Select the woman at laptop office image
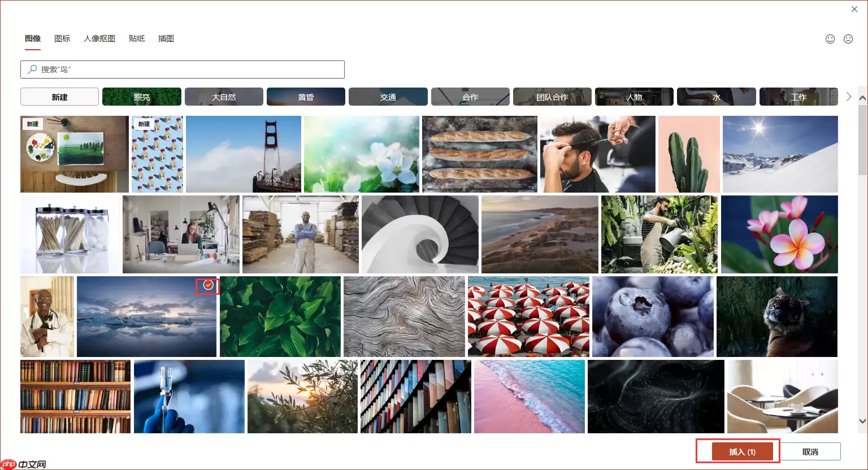 pos(181,234)
